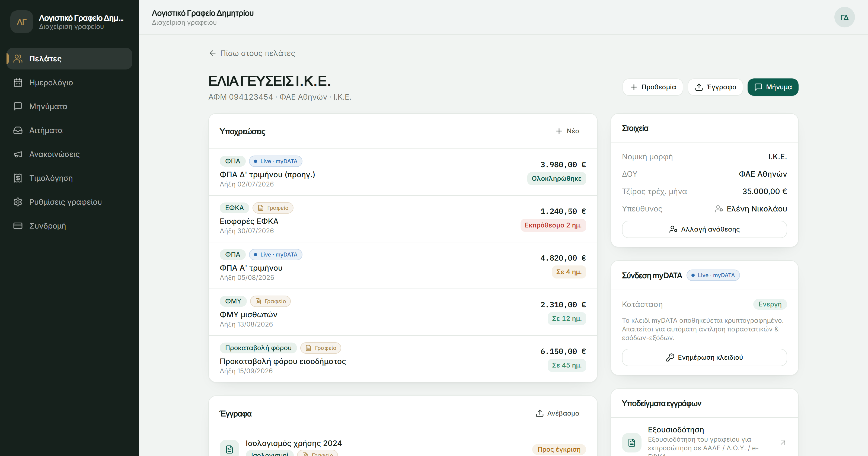Click the Ρυθμίσεις γραφείου gear icon

[18, 202]
